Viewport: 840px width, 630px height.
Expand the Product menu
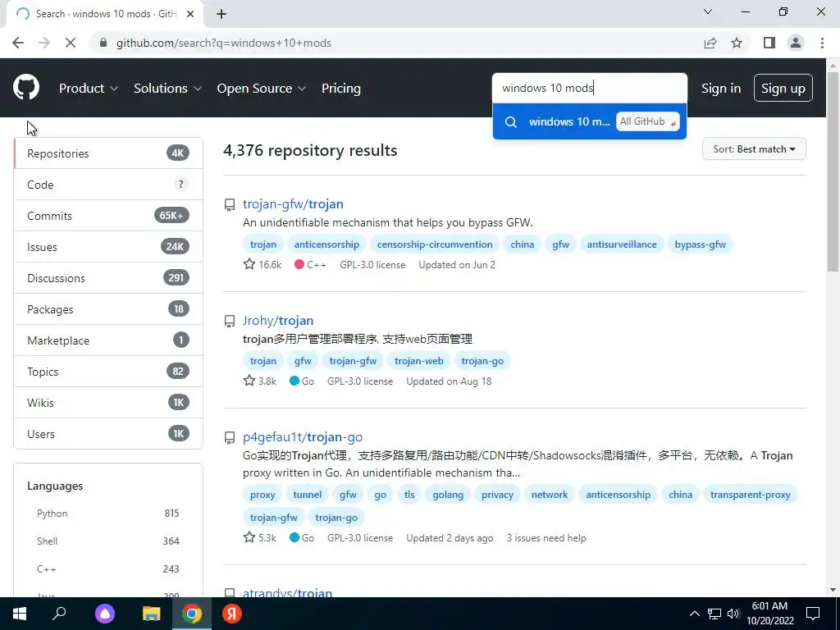tap(89, 89)
